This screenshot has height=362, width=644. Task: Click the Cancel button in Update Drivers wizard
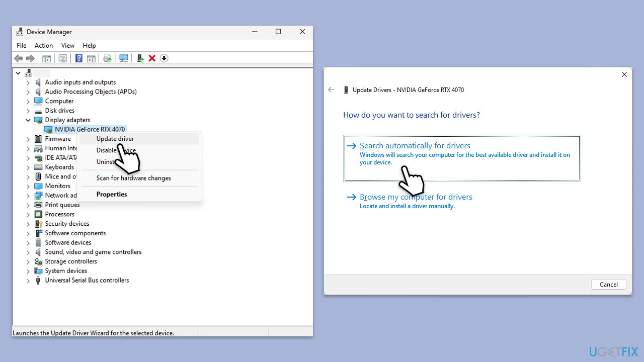click(608, 284)
